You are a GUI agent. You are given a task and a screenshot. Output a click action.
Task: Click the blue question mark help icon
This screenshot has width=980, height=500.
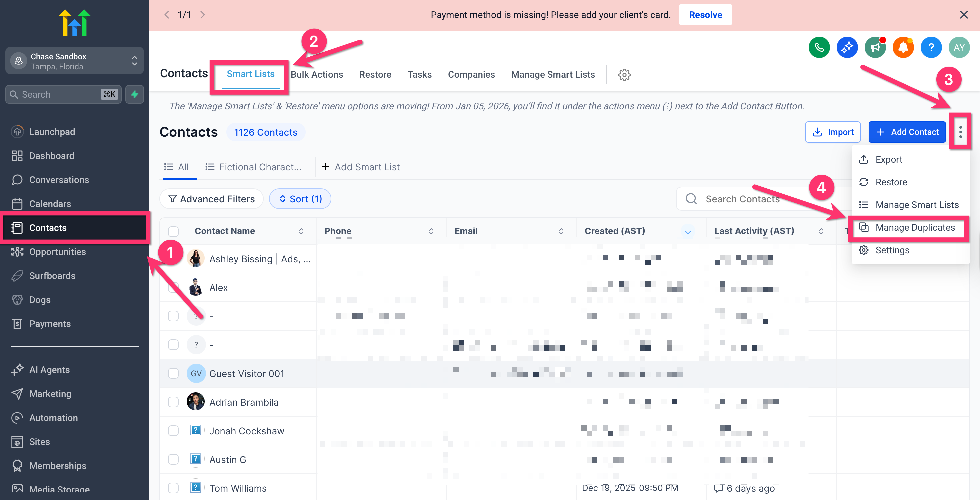point(931,48)
